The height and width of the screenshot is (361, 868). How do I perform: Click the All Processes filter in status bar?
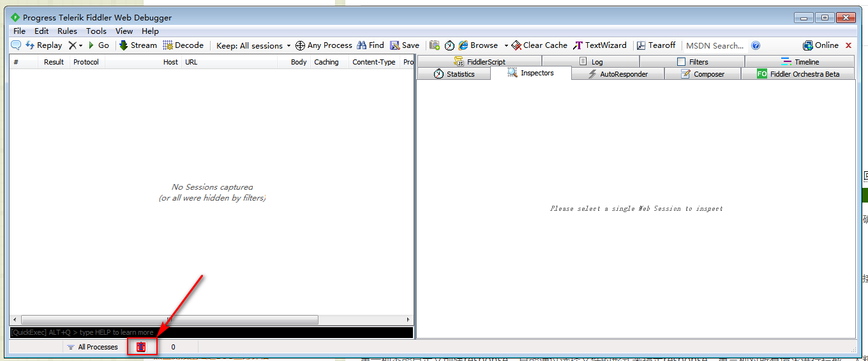93,347
